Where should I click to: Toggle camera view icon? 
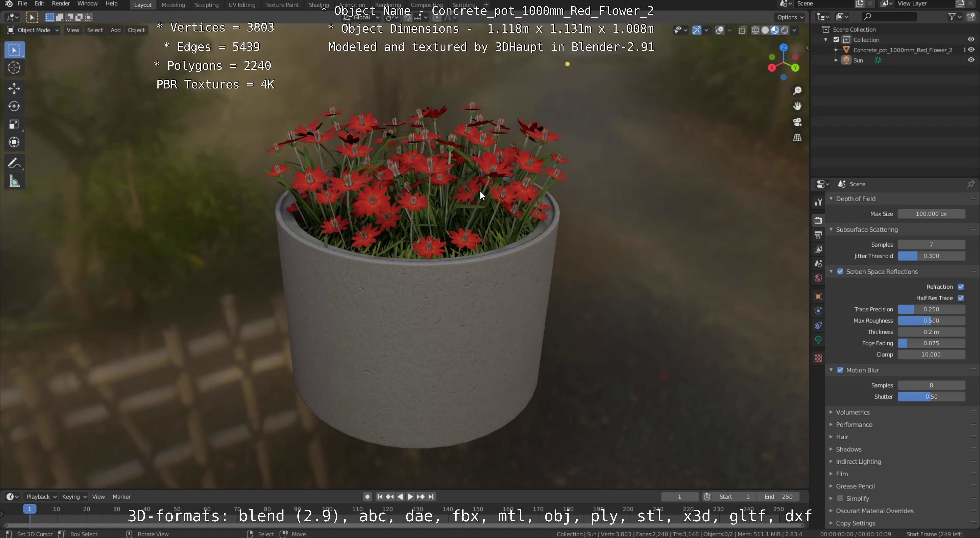797,122
